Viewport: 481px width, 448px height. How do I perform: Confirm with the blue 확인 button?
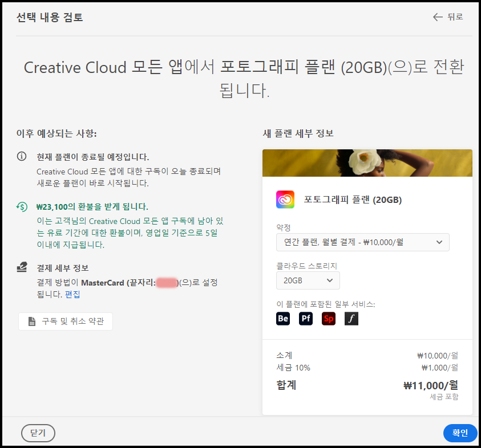click(x=460, y=433)
